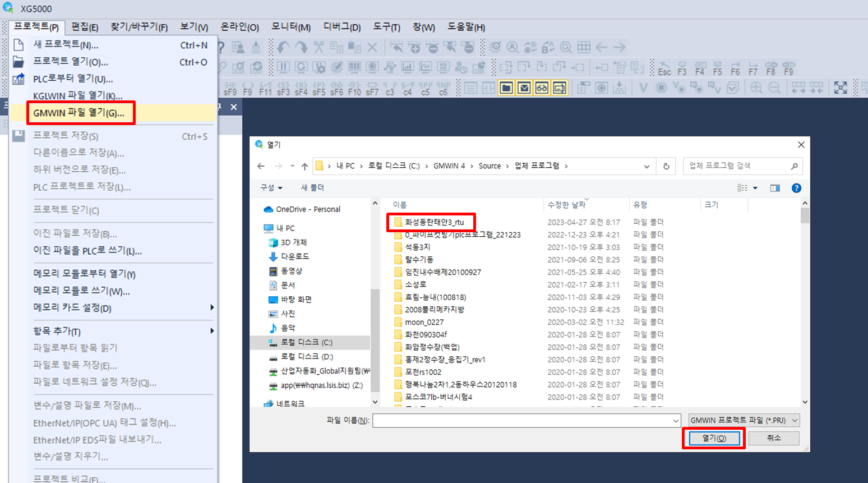Open the address bar history dropdown arrow

(648, 166)
